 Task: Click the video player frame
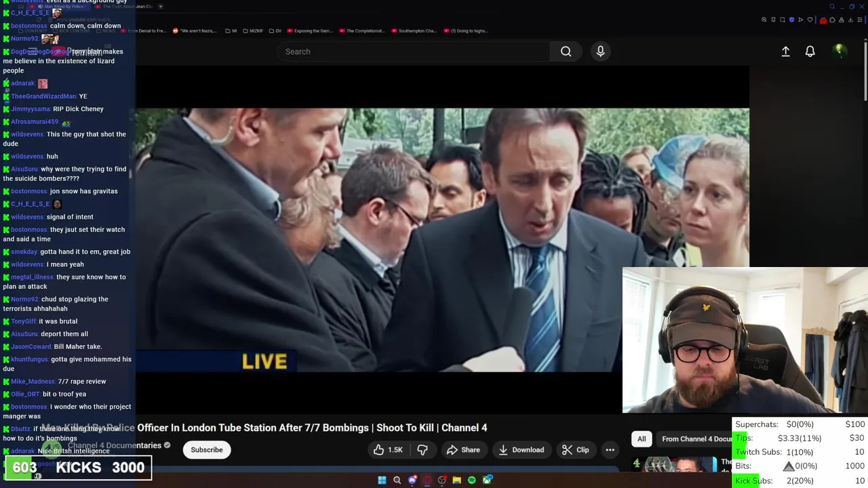[442, 240]
